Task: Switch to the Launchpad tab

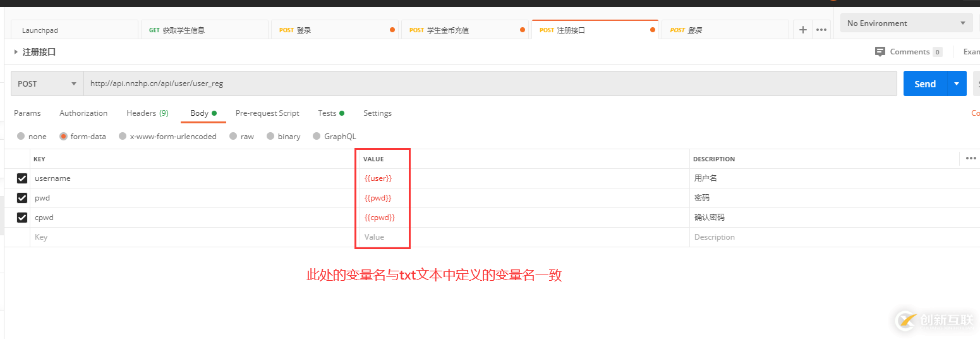Action: [x=75, y=30]
